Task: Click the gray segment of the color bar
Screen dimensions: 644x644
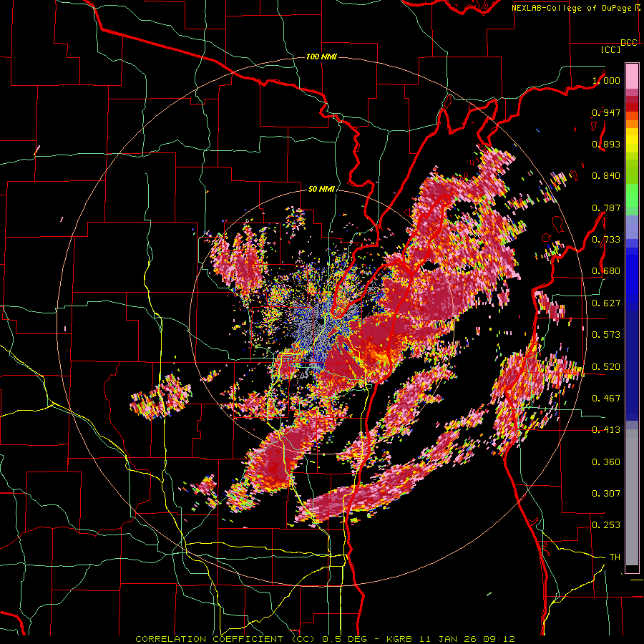Action: point(632,497)
